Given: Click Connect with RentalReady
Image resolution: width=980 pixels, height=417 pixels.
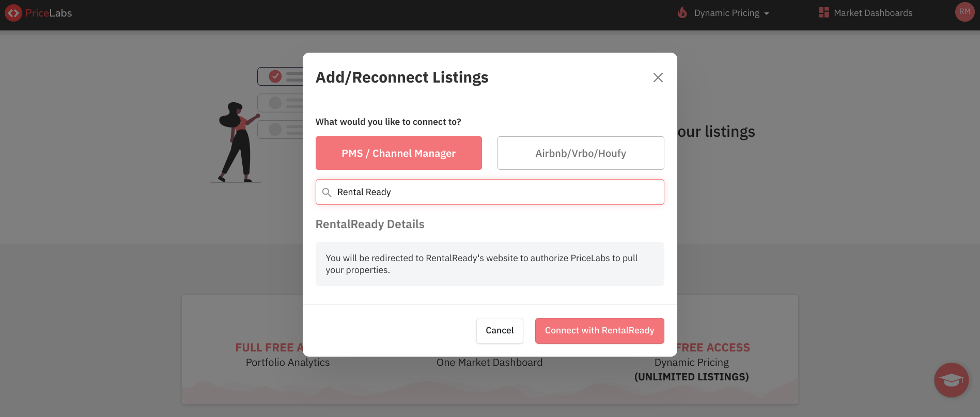Looking at the screenshot, I should click(599, 330).
